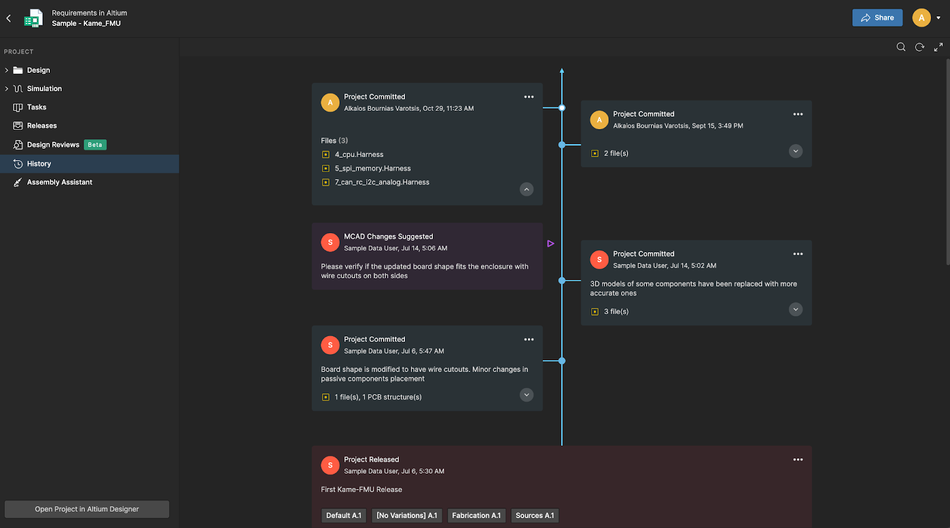Click the fullscreen expand icon
The width and height of the screenshot is (950, 528).
[x=938, y=47]
